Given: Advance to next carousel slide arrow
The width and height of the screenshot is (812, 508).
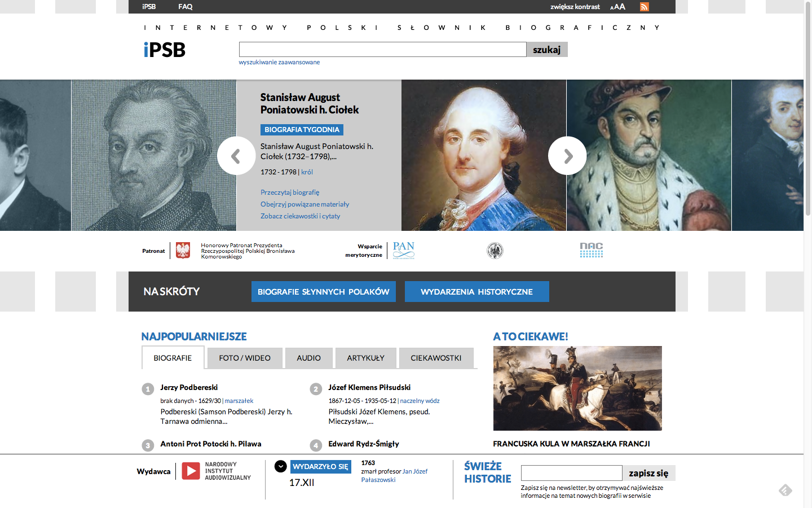Looking at the screenshot, I should [x=567, y=156].
